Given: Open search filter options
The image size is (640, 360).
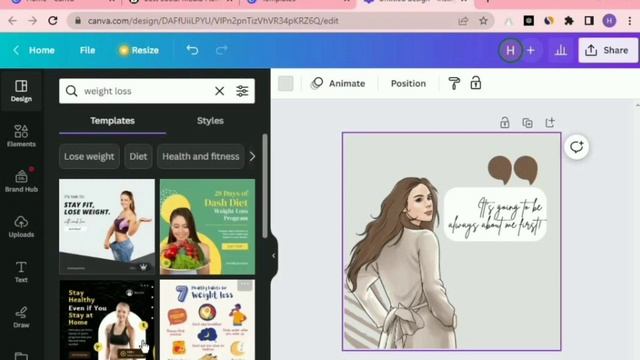Looking at the screenshot, I should (242, 91).
